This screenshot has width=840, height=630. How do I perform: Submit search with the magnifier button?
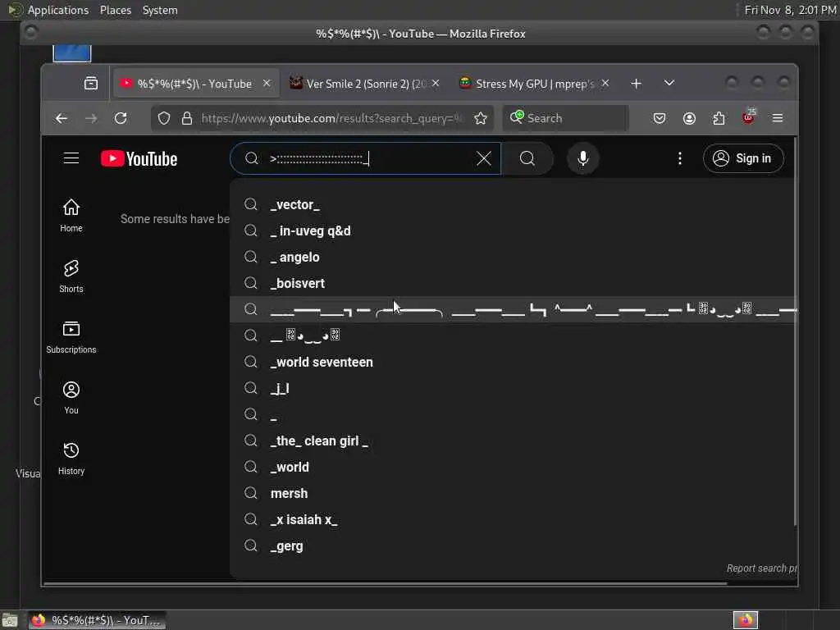[527, 158]
